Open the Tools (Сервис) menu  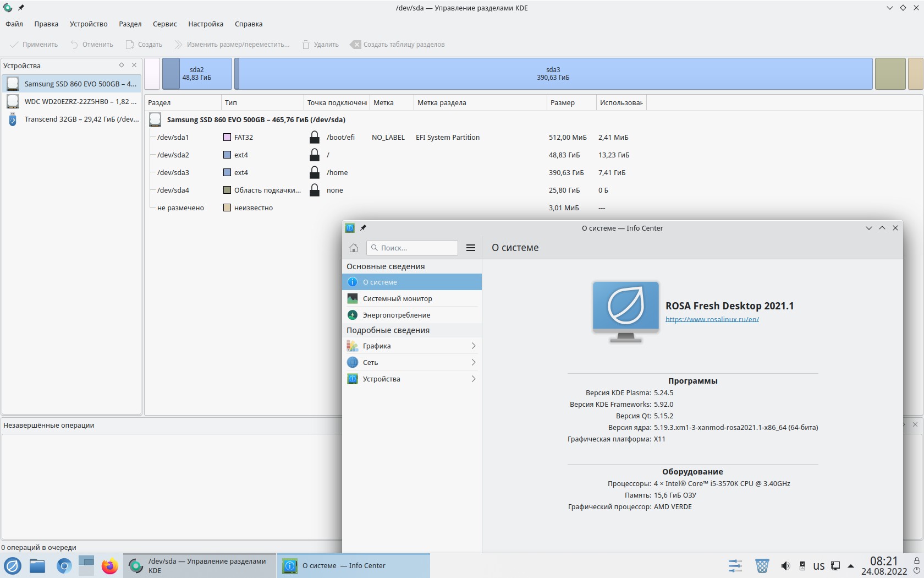pos(164,24)
